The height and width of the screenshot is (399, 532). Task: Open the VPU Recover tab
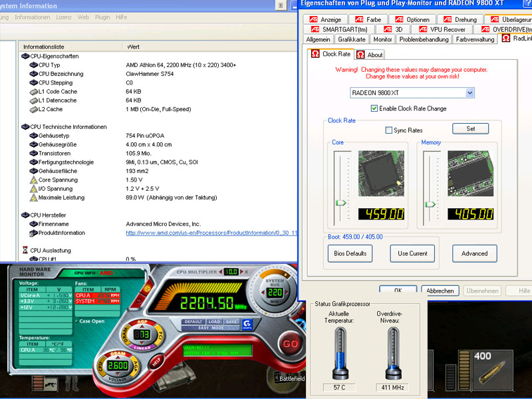442,29
